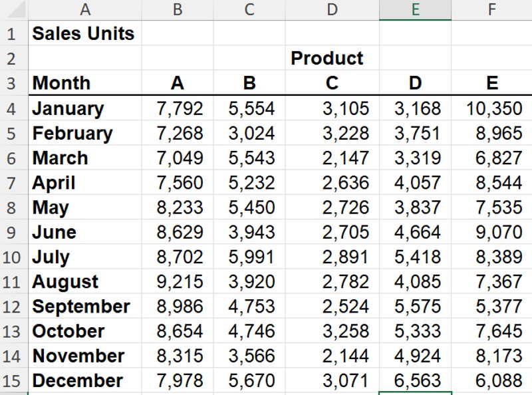Select row 15 header
The width and height of the screenshot is (532, 395).
14,380
